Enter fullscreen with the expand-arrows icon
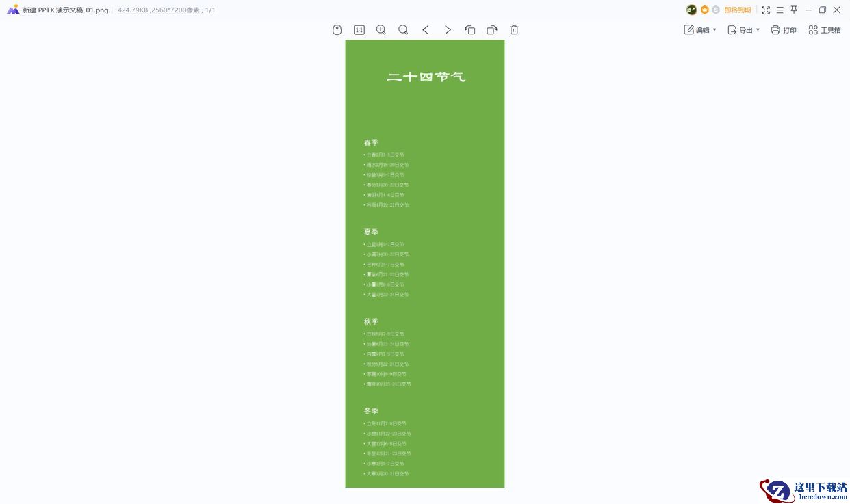 point(766,10)
